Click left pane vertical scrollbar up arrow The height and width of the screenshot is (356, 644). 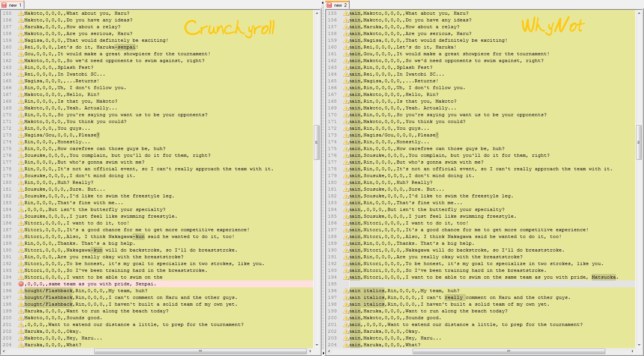(x=317, y=13)
